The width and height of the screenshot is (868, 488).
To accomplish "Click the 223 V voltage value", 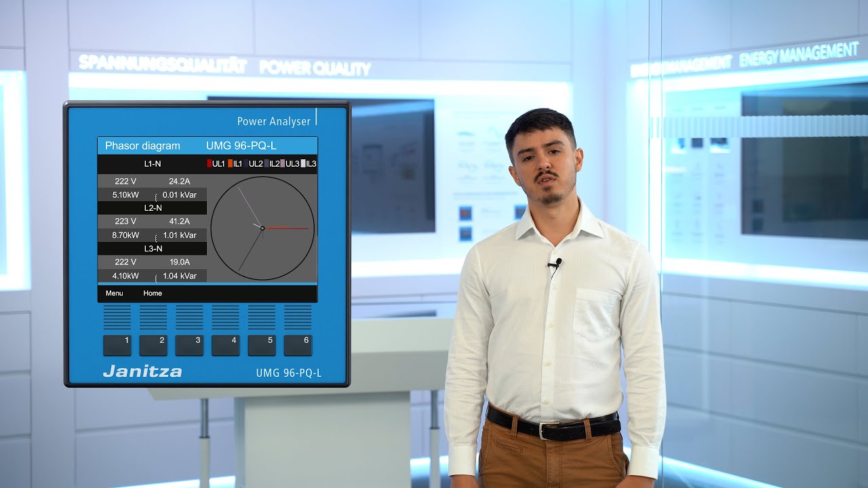I will [x=125, y=222].
